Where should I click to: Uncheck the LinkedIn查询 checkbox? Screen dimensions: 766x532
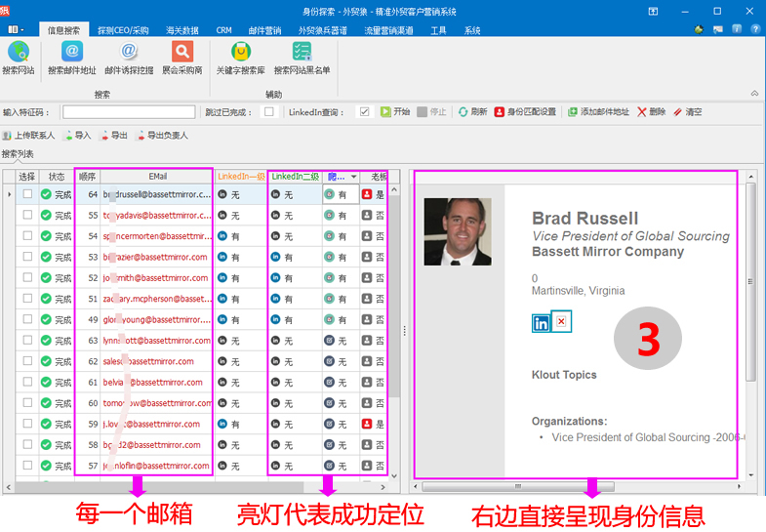(364, 112)
